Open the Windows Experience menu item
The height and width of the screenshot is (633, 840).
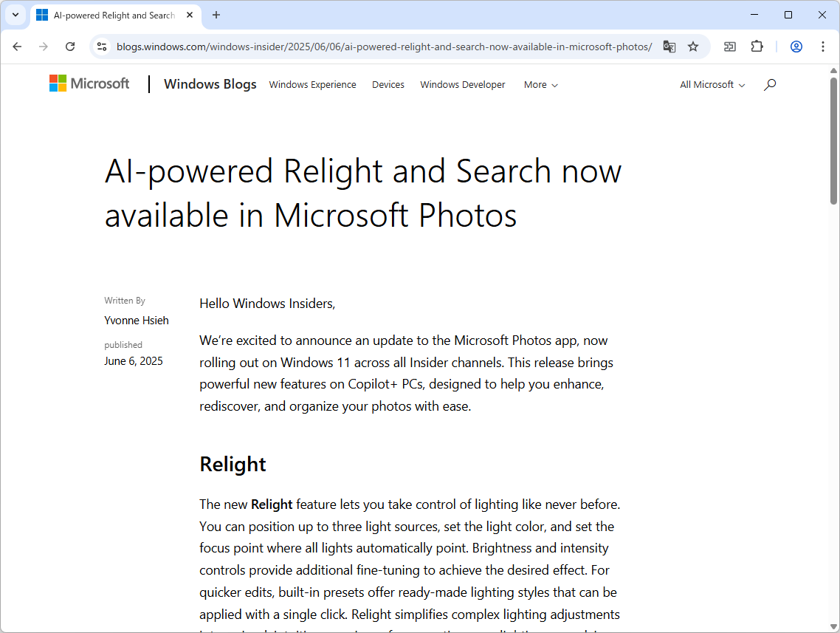(x=312, y=85)
